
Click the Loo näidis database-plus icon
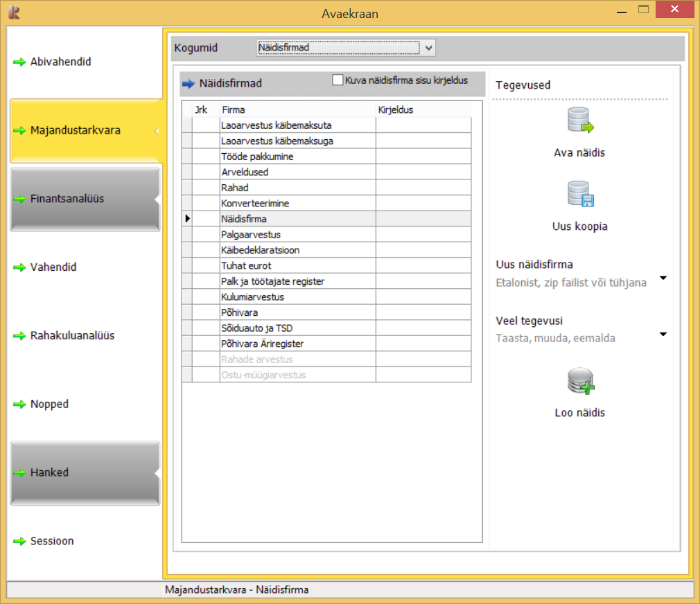click(x=580, y=381)
